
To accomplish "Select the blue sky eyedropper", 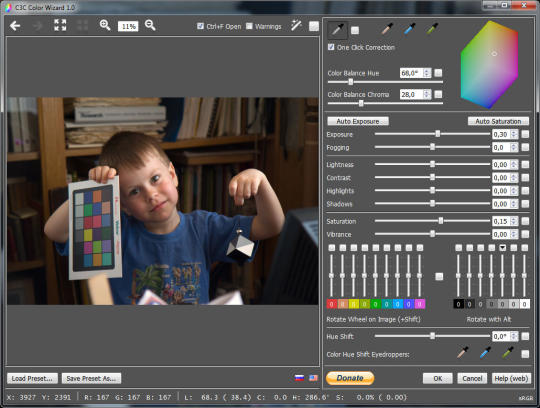I will pos(409,29).
